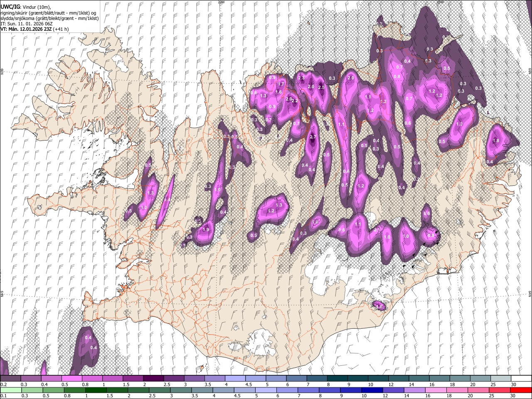The image size is (532, 399).
Task: Click the 15W longitude label
Action: [x=440, y=2]
